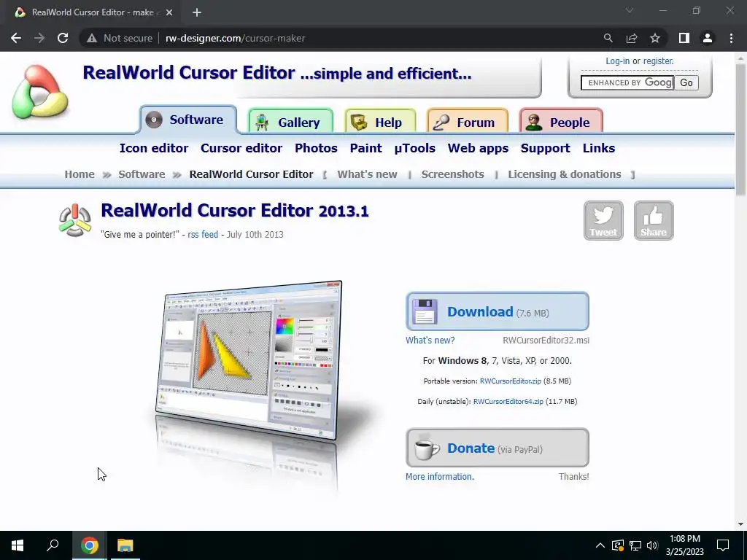Open Photos in submenu
Image resolution: width=747 pixels, height=560 pixels.
click(x=316, y=148)
